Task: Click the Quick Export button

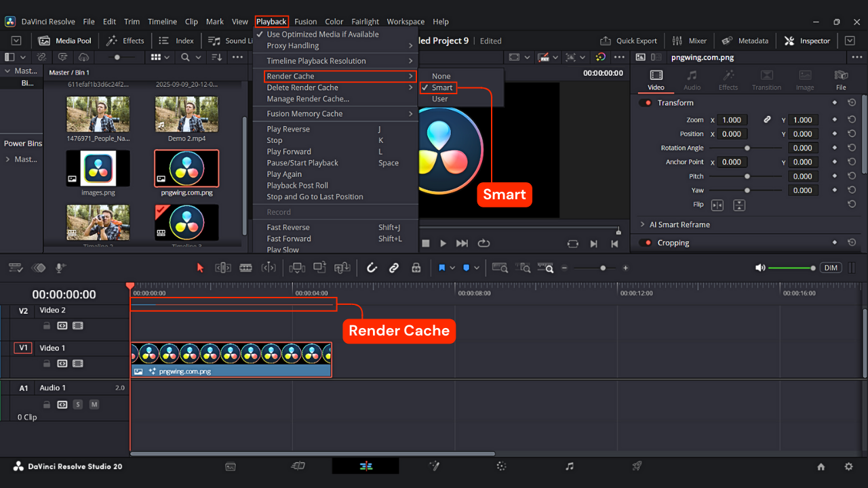Action: pos(629,41)
